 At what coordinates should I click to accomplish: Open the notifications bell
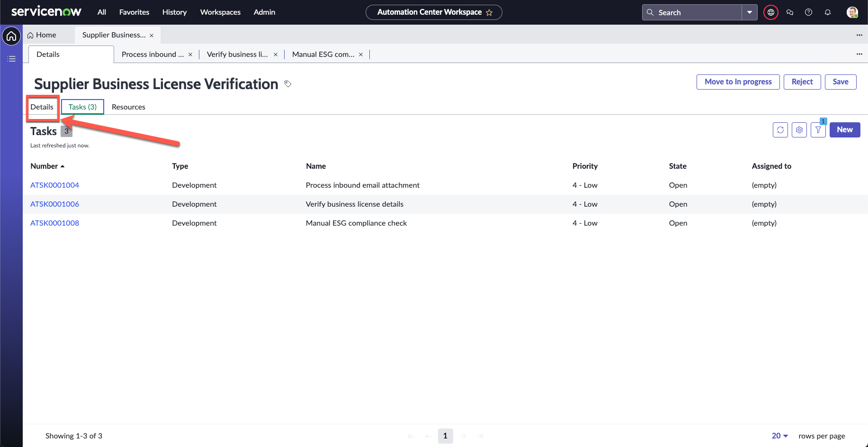[x=827, y=12]
